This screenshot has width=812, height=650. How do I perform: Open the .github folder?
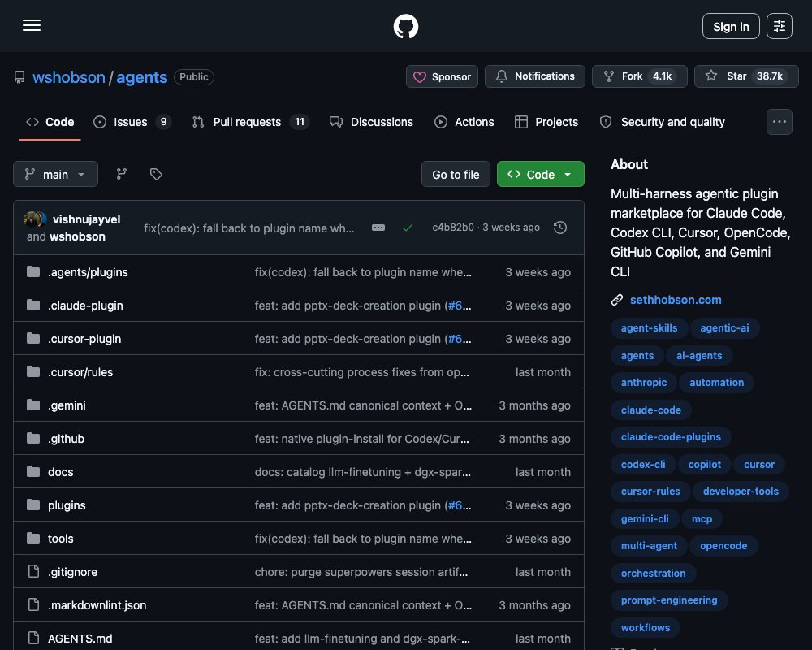click(x=66, y=439)
